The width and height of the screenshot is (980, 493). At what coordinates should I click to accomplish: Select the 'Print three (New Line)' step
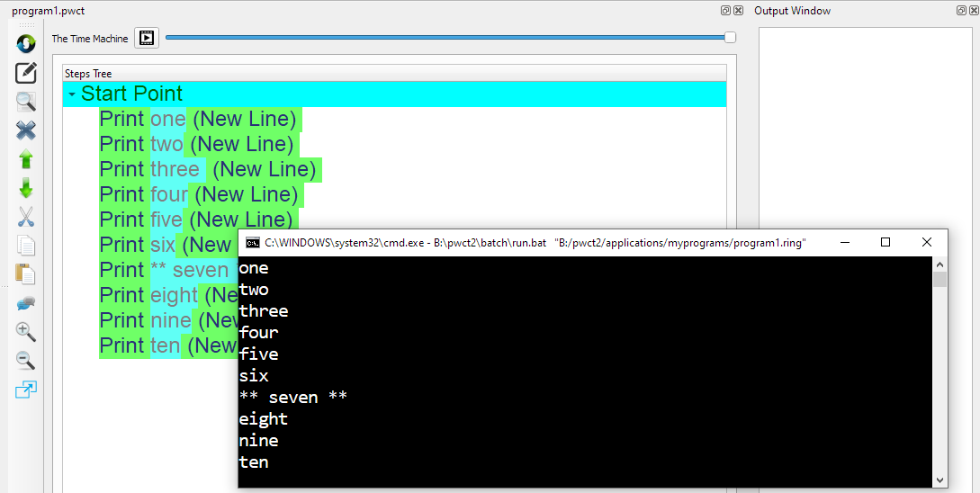(x=208, y=170)
